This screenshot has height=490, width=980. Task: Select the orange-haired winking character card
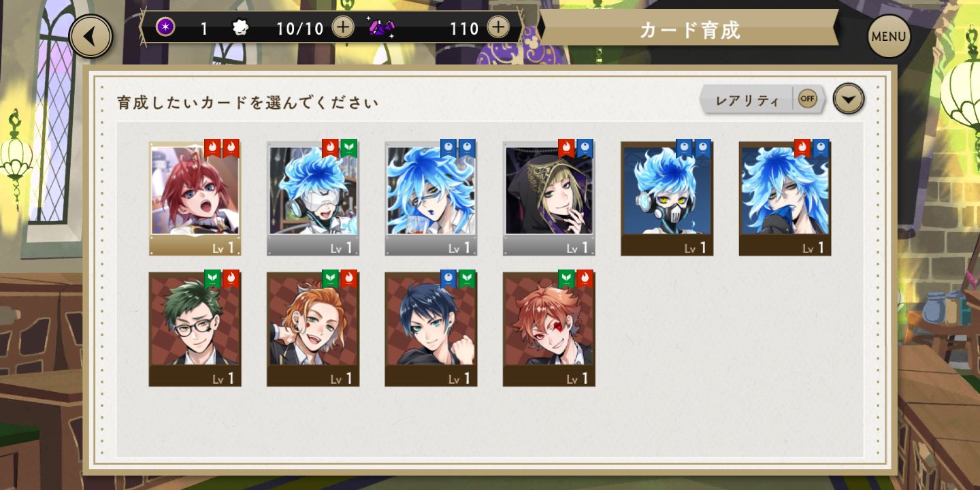pos(313,329)
